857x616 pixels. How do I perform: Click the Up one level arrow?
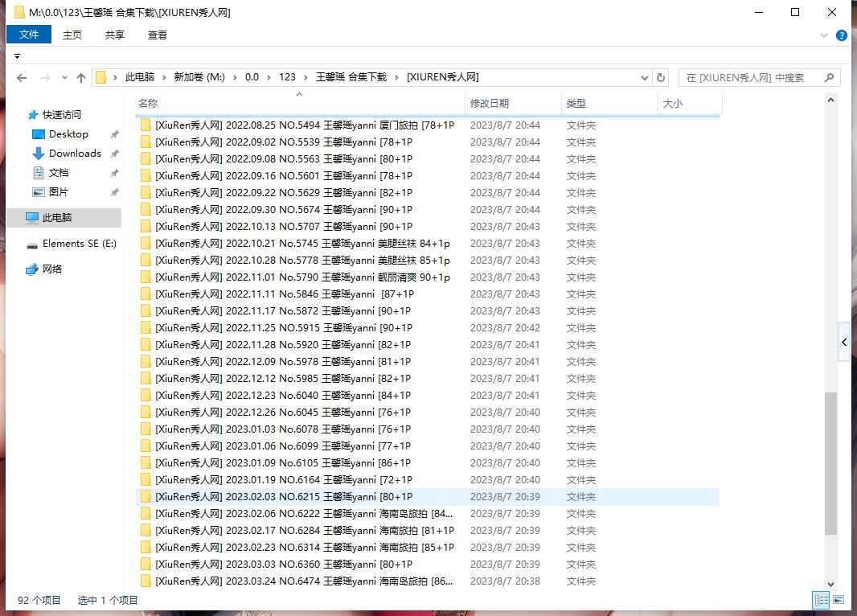point(81,78)
